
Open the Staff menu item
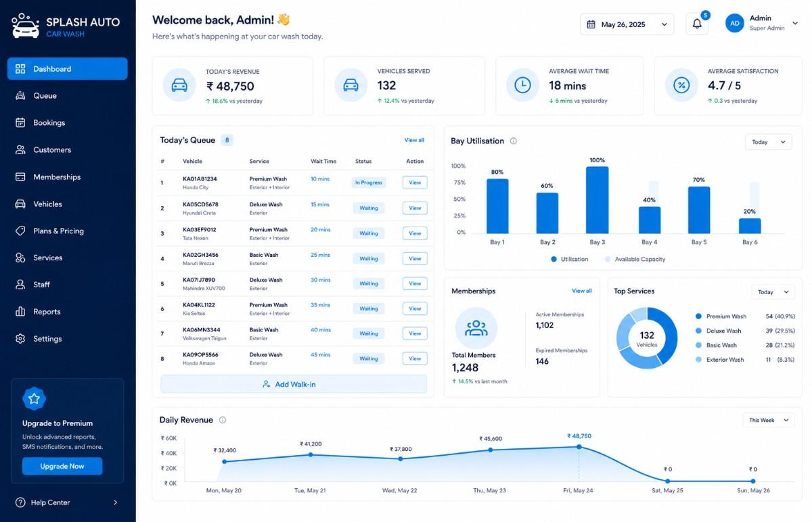coord(68,285)
